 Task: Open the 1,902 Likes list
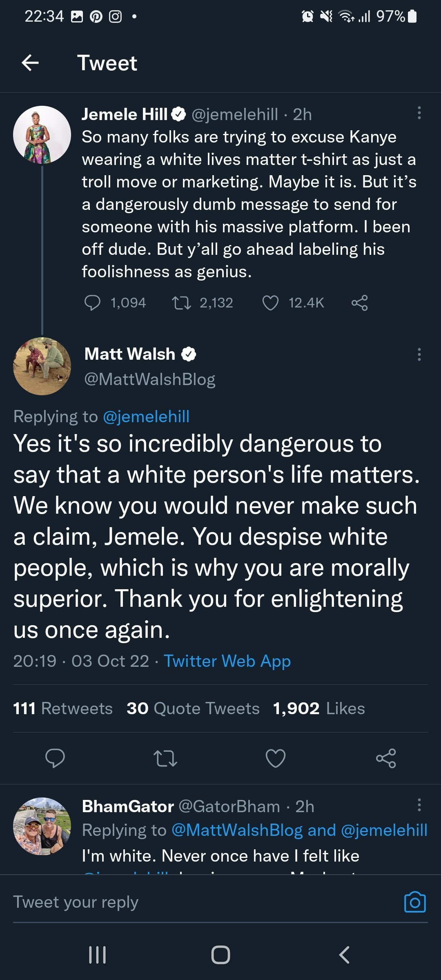coord(319,708)
